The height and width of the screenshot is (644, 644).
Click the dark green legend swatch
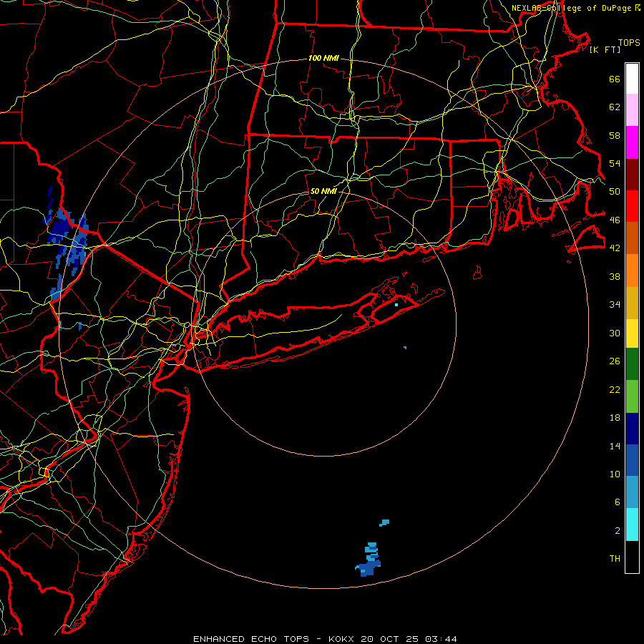[632, 364]
